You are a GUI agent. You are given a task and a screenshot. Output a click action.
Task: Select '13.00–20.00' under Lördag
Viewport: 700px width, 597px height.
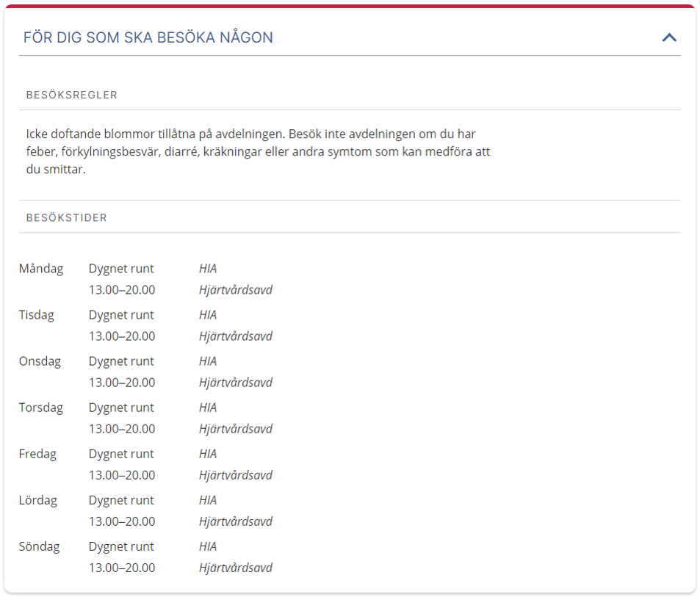122,522
